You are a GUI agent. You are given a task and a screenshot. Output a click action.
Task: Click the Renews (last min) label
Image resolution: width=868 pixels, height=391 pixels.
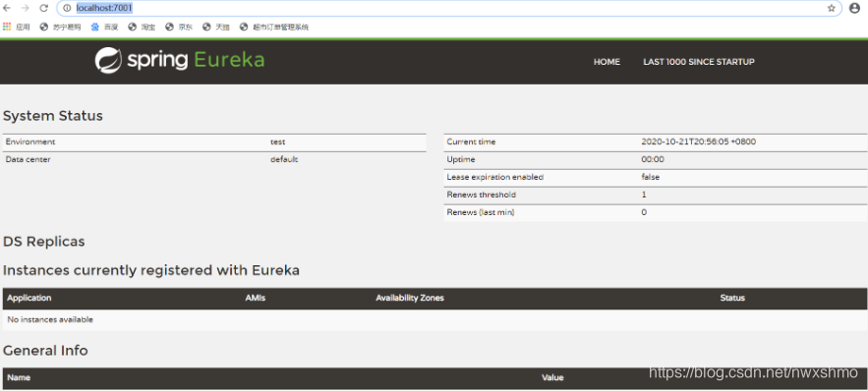[x=481, y=213]
